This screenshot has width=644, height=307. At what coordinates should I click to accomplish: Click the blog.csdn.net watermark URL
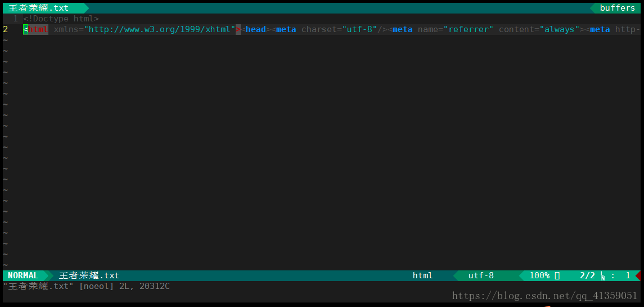coord(544,296)
